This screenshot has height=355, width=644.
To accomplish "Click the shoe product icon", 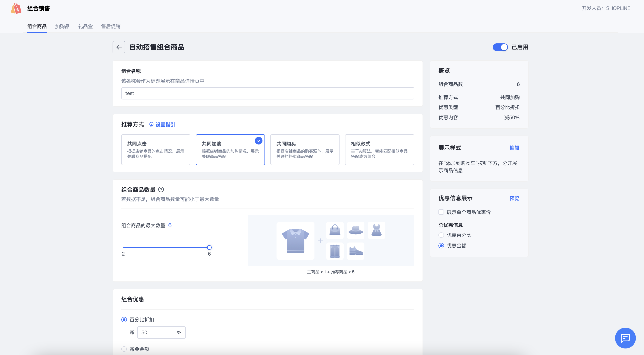I will [x=355, y=251].
